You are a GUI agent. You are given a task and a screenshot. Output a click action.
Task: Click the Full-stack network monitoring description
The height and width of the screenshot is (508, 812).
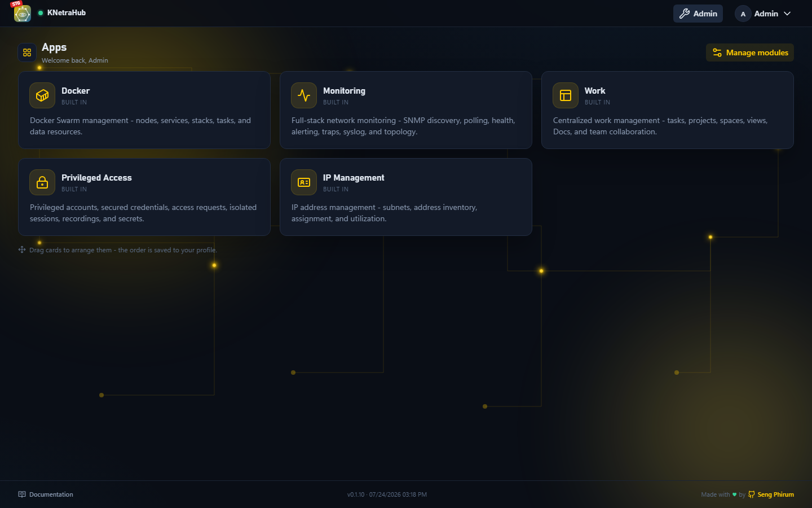(403, 126)
